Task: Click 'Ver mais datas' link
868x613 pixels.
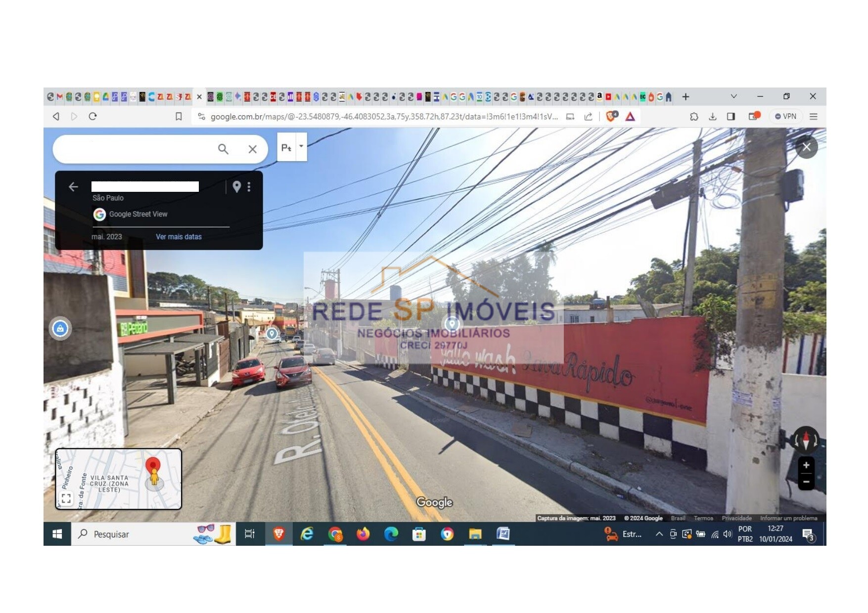Action: [x=179, y=237]
